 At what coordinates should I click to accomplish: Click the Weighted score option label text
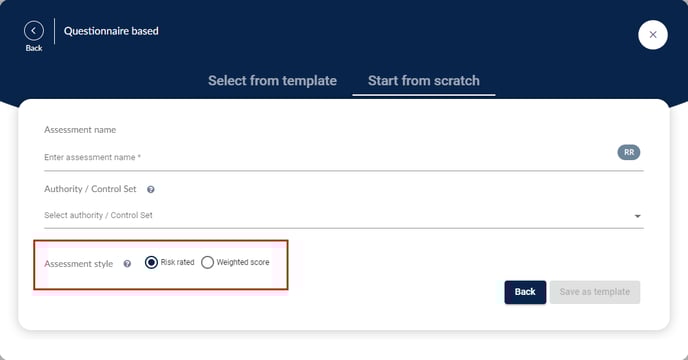click(x=243, y=262)
